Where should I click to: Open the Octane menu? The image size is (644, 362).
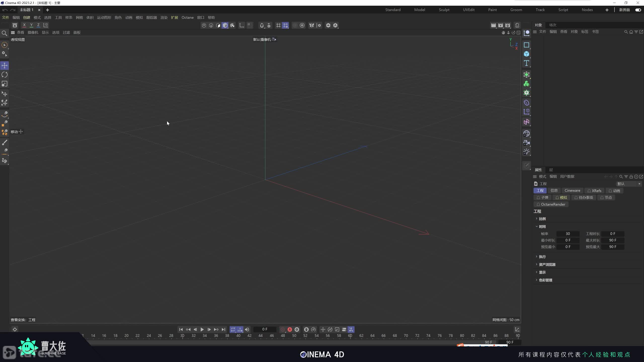(187, 17)
